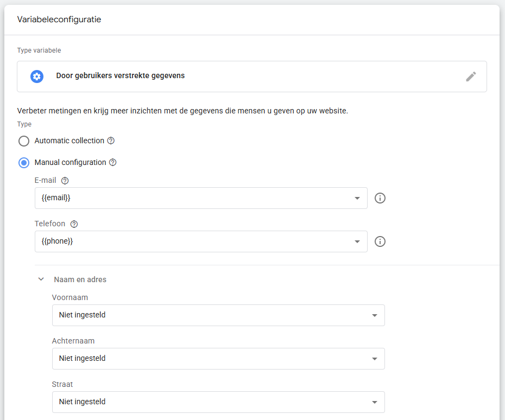Open help icon next to Manual configuration
Image resolution: width=505 pixels, height=420 pixels.
[x=113, y=162]
